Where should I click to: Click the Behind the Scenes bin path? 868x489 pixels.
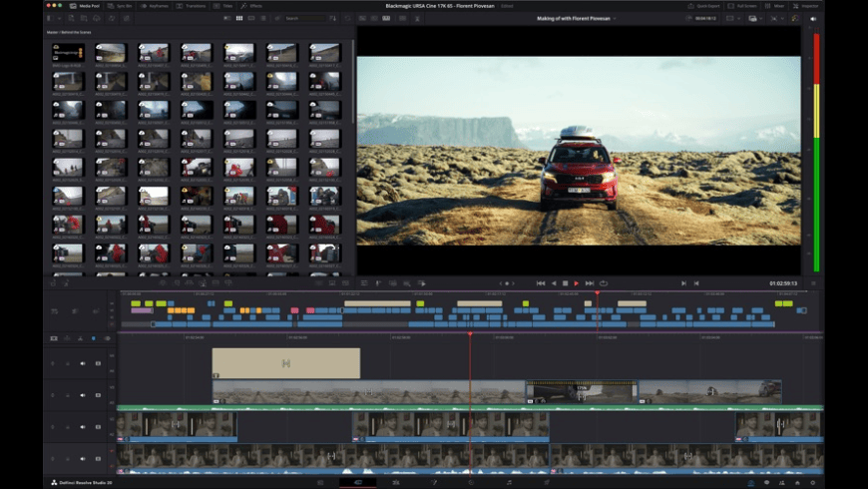pyautogui.click(x=77, y=32)
